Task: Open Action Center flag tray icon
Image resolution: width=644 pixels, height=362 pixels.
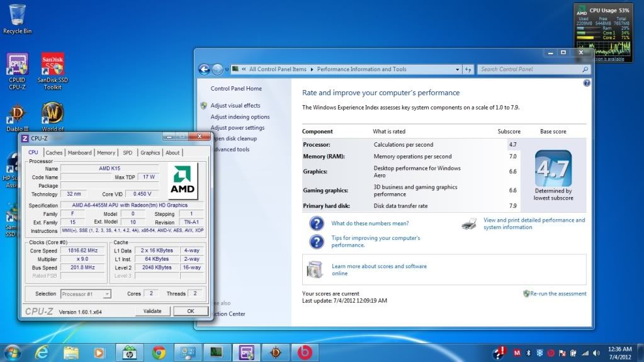Action: click(562, 353)
